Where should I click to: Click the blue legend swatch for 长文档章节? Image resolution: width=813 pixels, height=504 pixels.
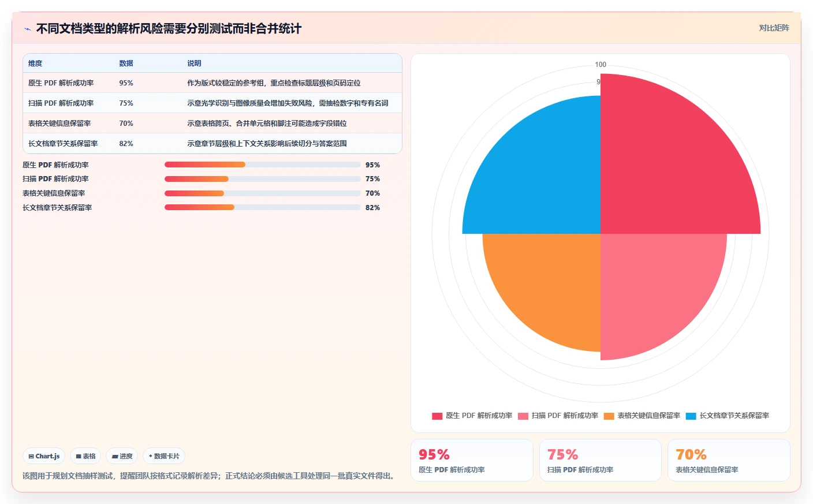coord(691,416)
